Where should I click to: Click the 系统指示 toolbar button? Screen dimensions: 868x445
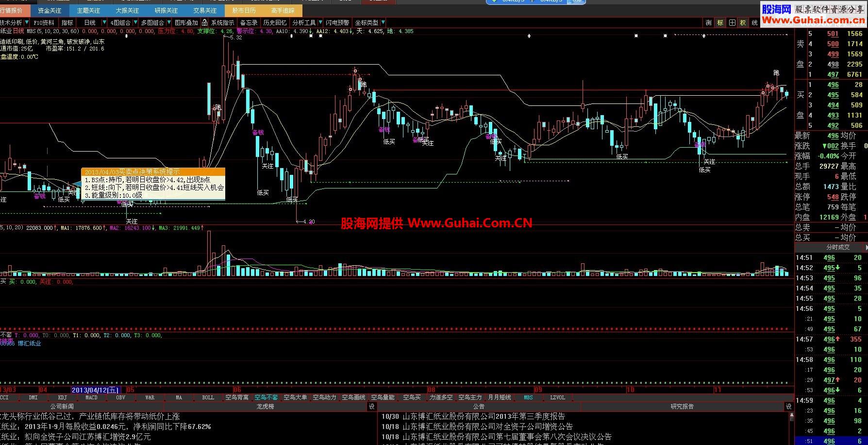[222, 22]
